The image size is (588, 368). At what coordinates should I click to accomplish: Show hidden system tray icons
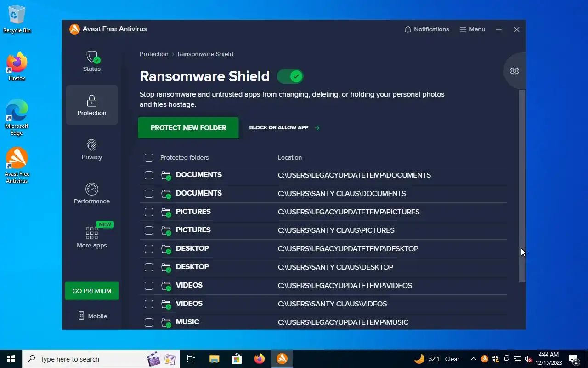473,359
